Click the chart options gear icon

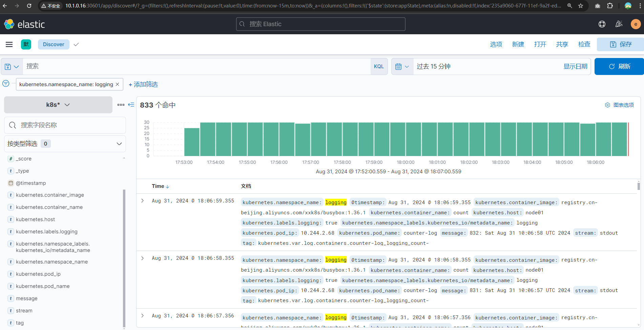(x=607, y=105)
